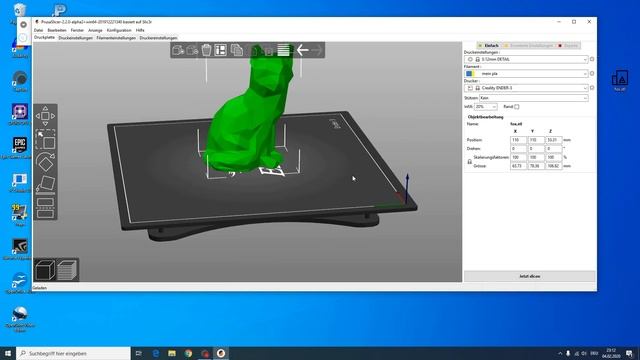Click the print settings edit gear icon

(592, 59)
